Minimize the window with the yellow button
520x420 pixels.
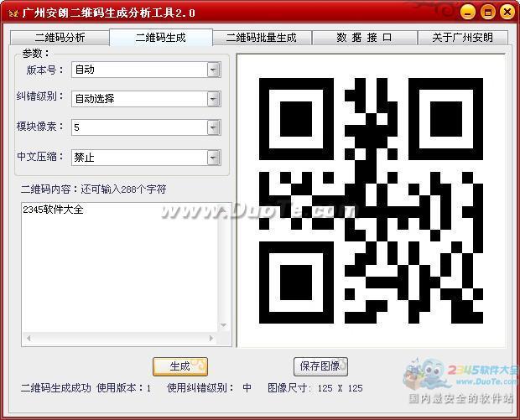pyautogui.click(x=468, y=13)
